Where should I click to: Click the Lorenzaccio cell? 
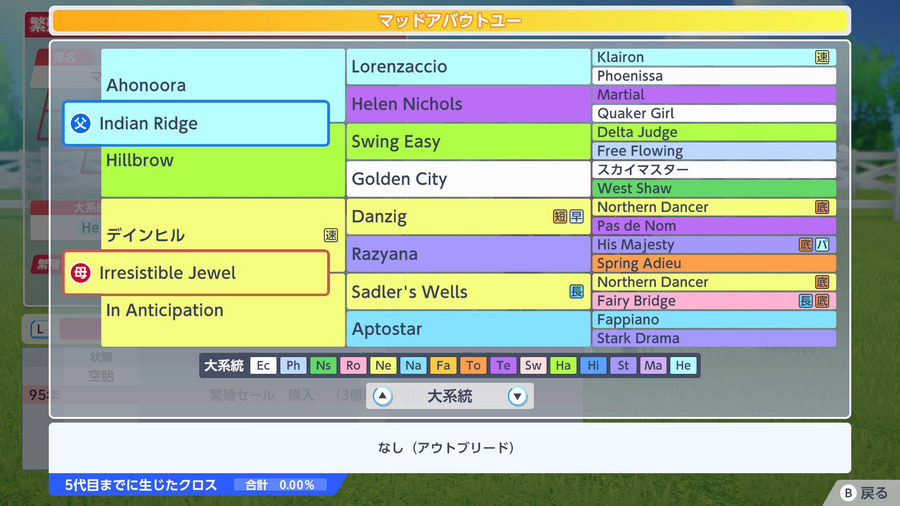pos(468,67)
